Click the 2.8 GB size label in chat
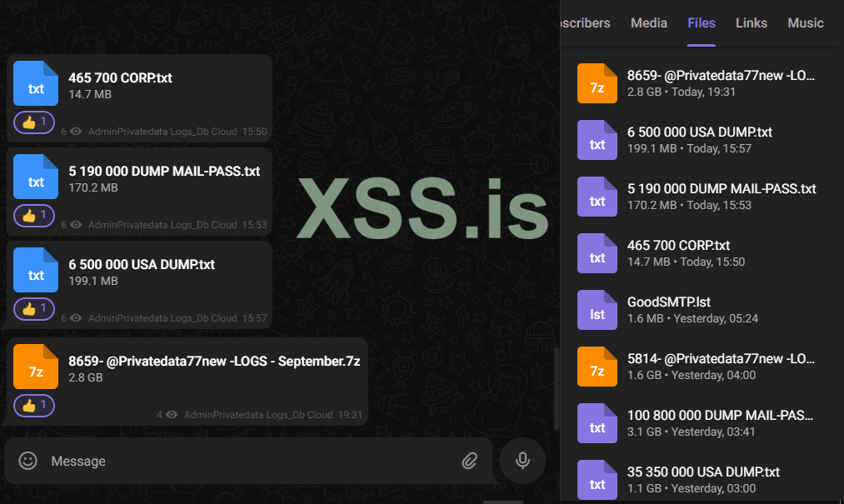The width and height of the screenshot is (844, 504). pyautogui.click(x=86, y=377)
